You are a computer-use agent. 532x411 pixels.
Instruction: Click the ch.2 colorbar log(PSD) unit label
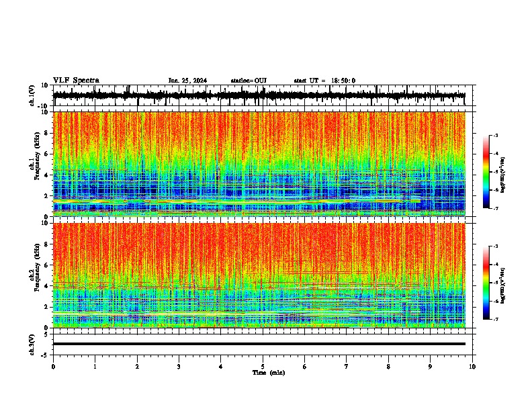coord(503,285)
